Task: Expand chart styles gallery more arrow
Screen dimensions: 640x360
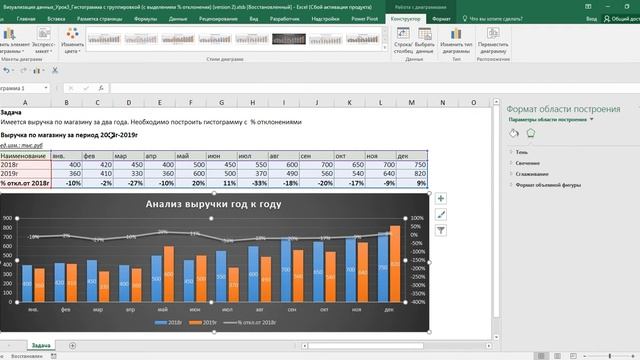Action: 384,48
